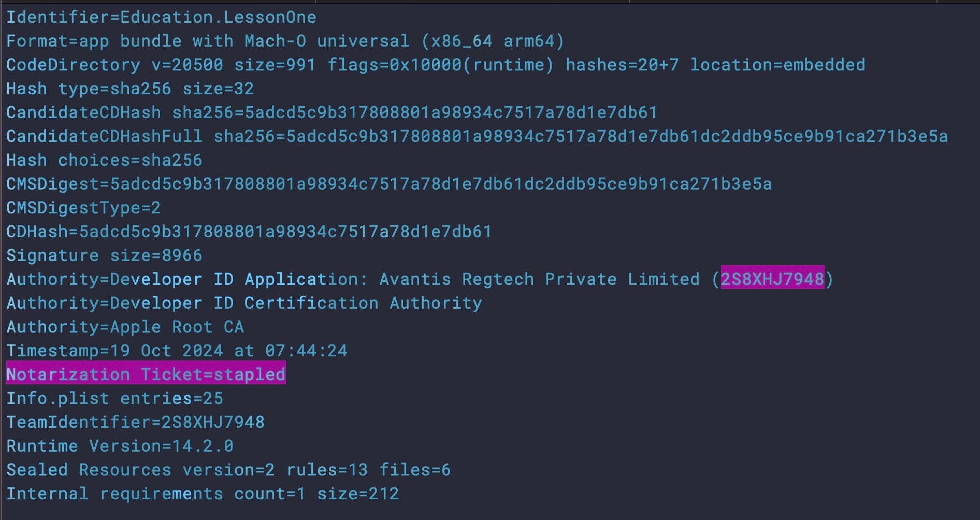Click the CodeDirectory v=20500 line
The width and height of the screenshot is (980, 520).
click(x=435, y=65)
